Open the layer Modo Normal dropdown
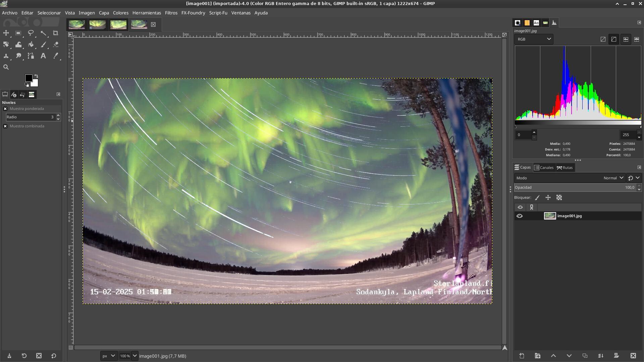Image resolution: width=644 pixels, height=362 pixels. point(570,178)
